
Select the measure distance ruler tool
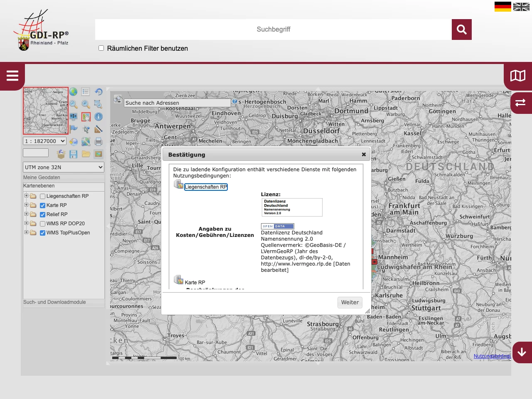coord(99,129)
